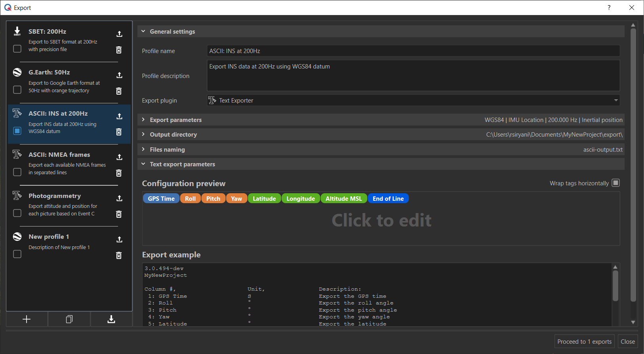Click Proceed to 1 exports button
Viewport: 644px width, 354px height.
point(584,341)
